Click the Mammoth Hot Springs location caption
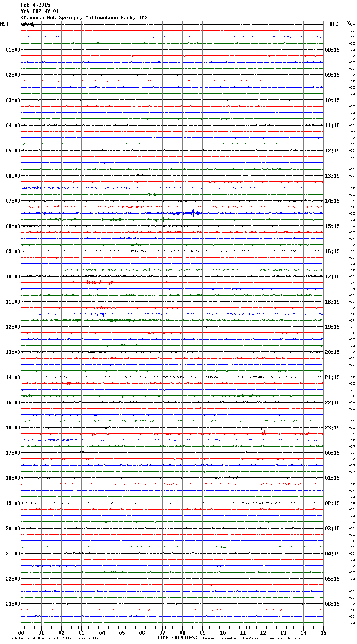This screenshot has width=357, height=644. 84,18
